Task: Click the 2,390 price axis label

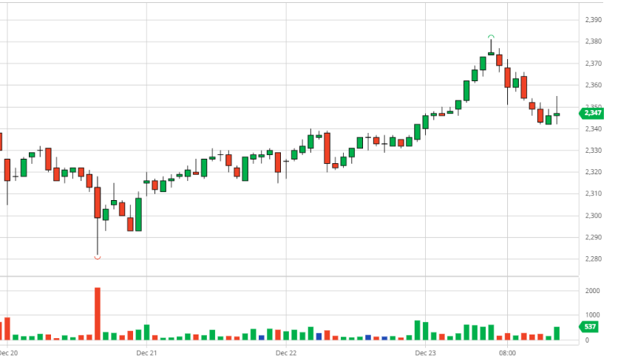Action: [594, 19]
